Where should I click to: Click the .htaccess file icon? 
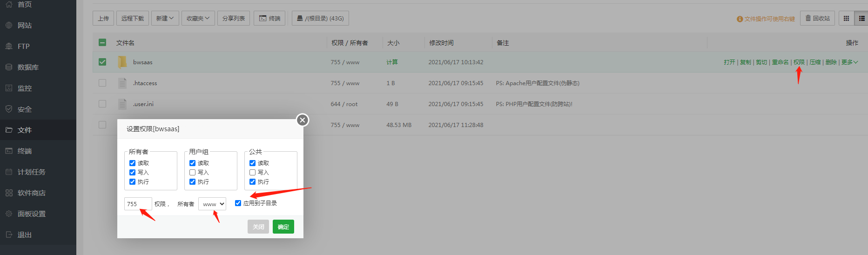pyautogui.click(x=122, y=83)
